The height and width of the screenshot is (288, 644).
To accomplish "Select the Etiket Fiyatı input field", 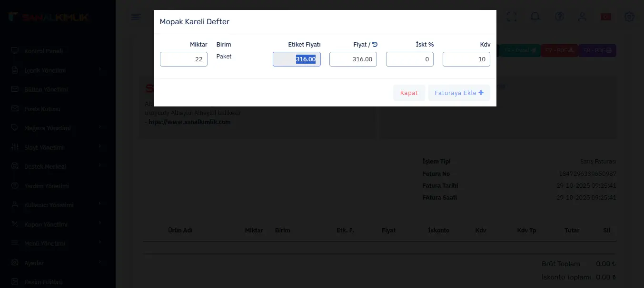I will (297, 59).
